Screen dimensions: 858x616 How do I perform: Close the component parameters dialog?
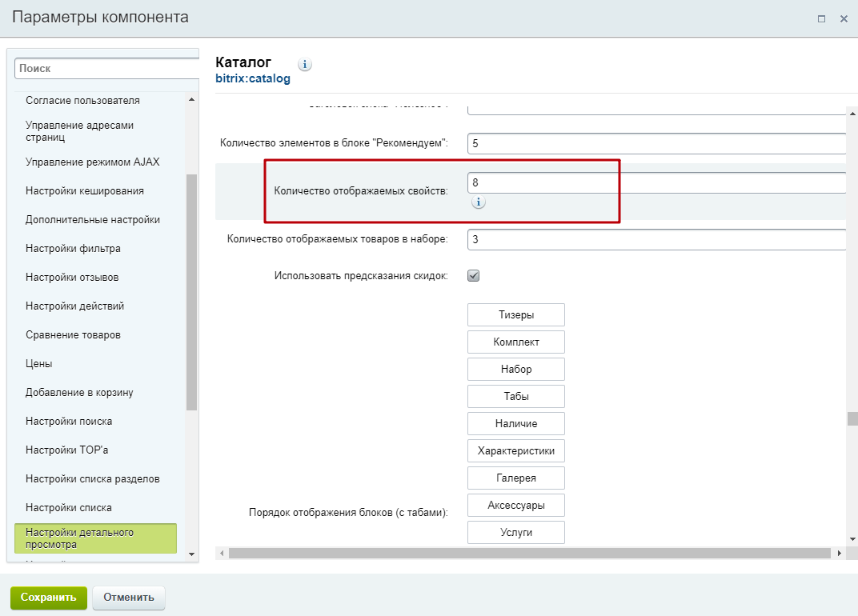pyautogui.click(x=844, y=18)
